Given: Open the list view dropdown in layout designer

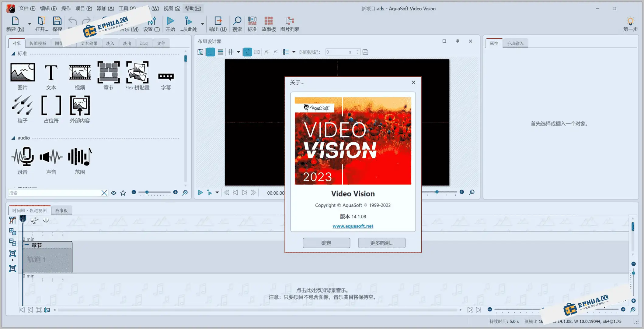Looking at the screenshot, I should click(x=294, y=52).
